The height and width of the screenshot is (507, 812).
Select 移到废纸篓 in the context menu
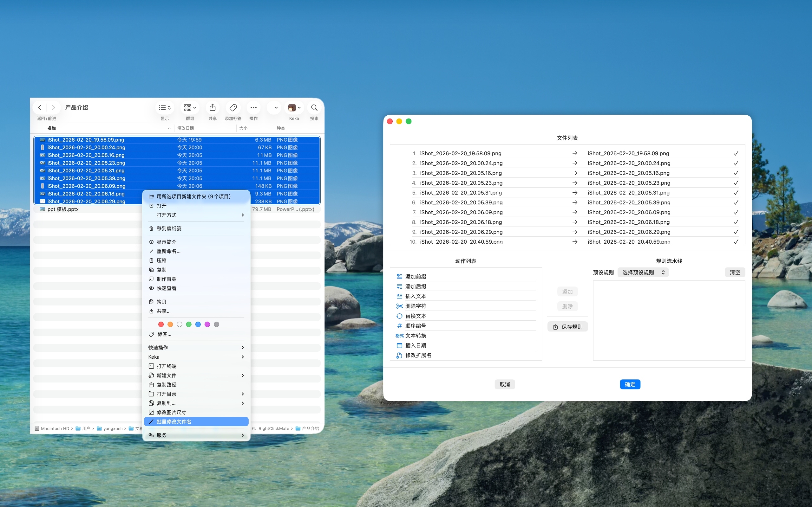click(169, 228)
